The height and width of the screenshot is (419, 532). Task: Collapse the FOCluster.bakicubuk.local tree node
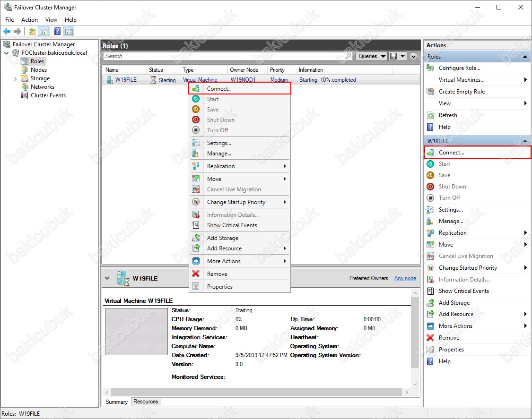(7, 53)
